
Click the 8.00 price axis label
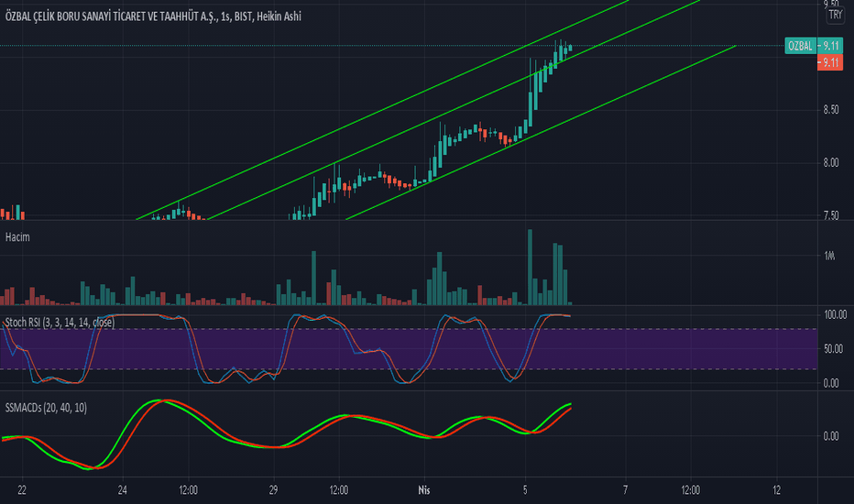[x=831, y=163]
